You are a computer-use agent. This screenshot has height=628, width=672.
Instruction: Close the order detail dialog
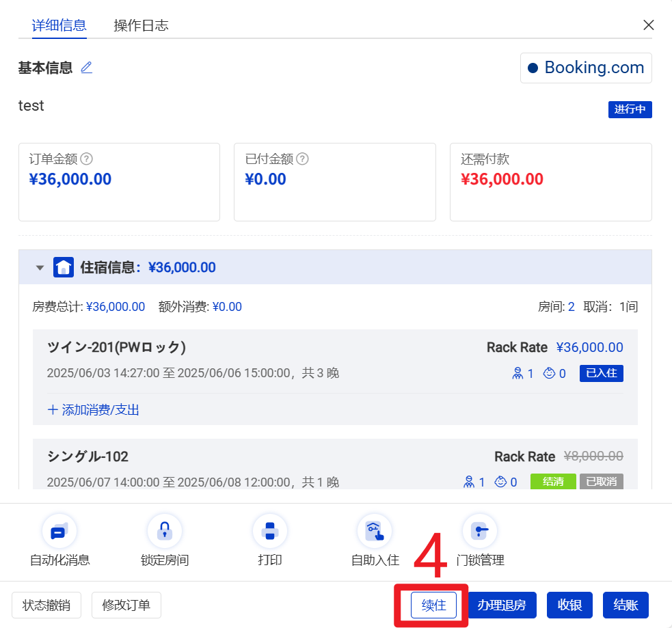(649, 25)
